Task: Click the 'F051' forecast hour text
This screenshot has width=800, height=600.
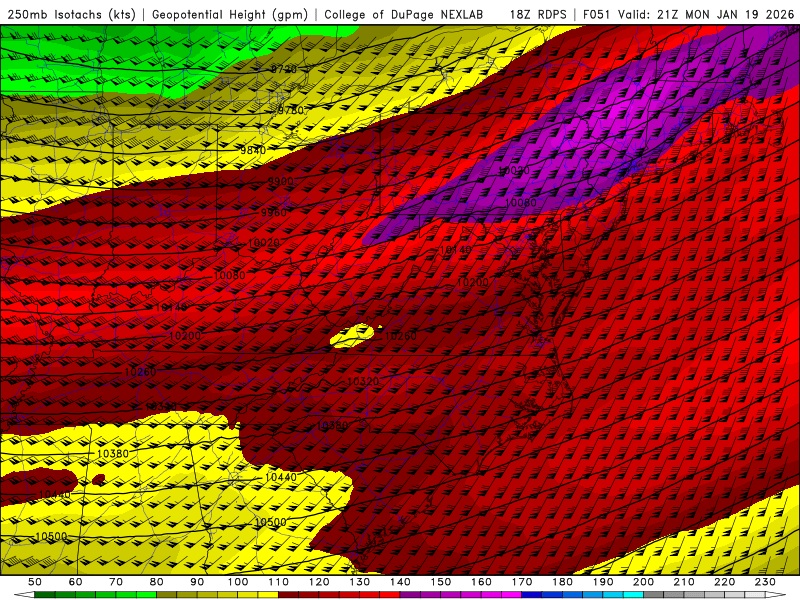Action: click(597, 14)
